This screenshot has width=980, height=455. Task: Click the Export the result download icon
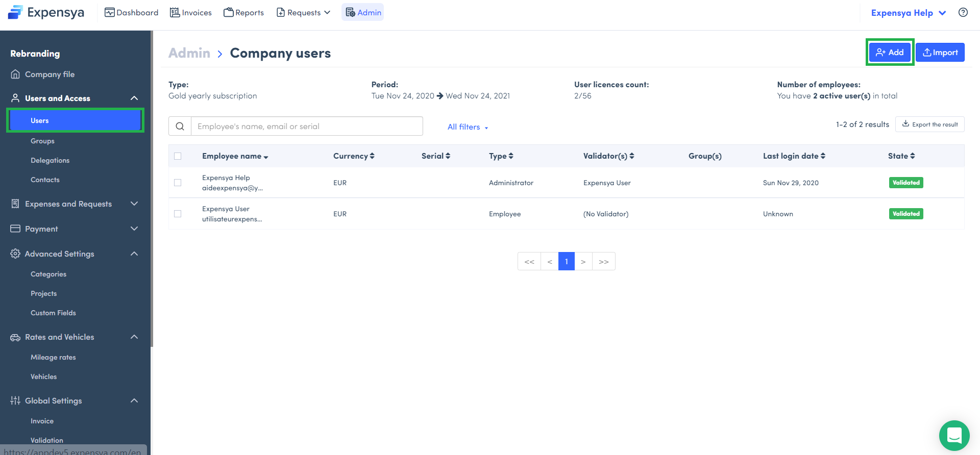(x=905, y=124)
